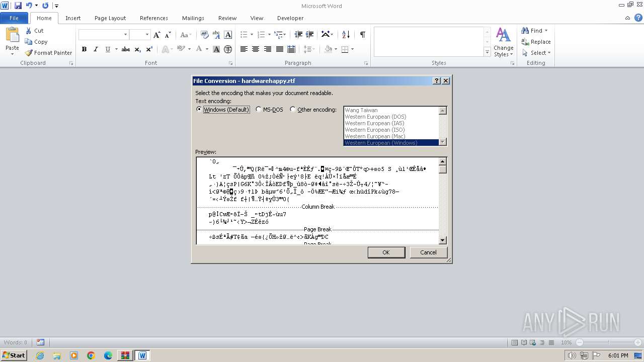Toggle Bold formatting
This screenshot has height=362, width=644.
[84, 49]
